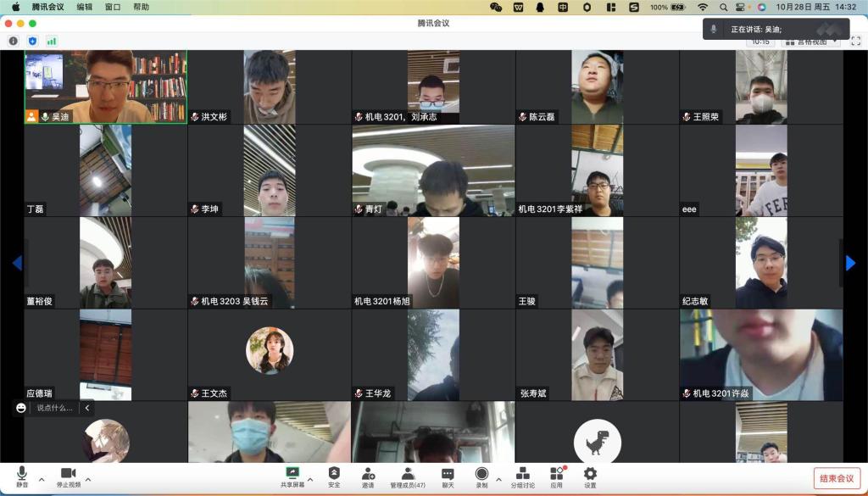Viewport: 868px width, 496px height.
Task: Click the name label 陈云磊
Action: [542, 117]
